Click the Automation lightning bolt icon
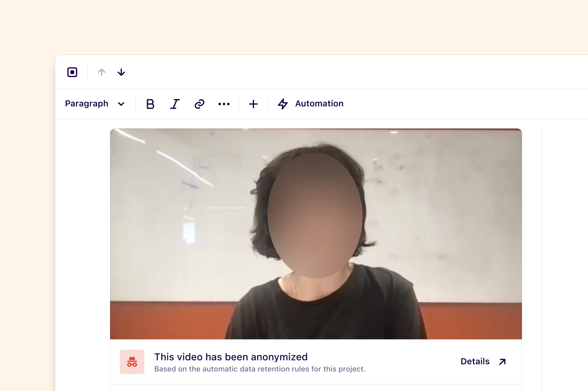Image resolution: width=588 pixels, height=391 pixels. [x=283, y=104]
